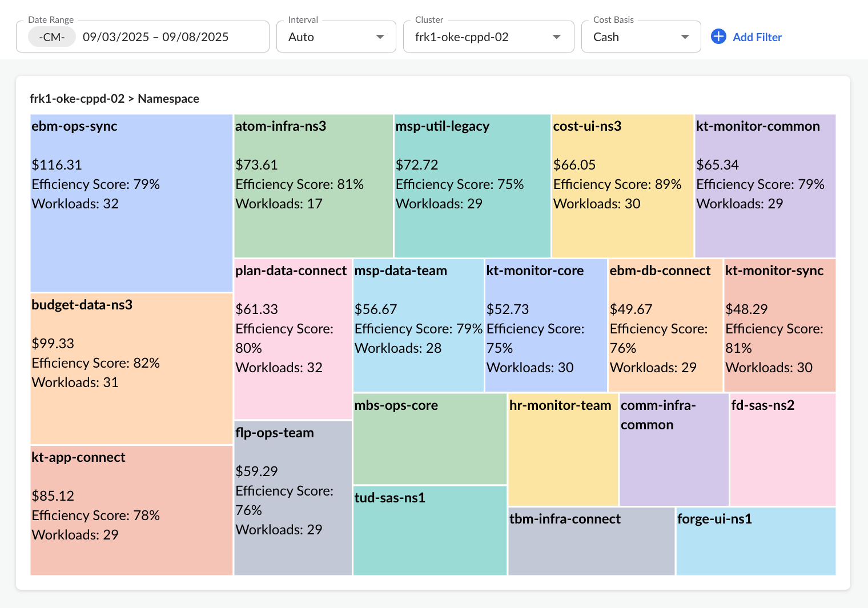Click the Add Filter link text

757,37
